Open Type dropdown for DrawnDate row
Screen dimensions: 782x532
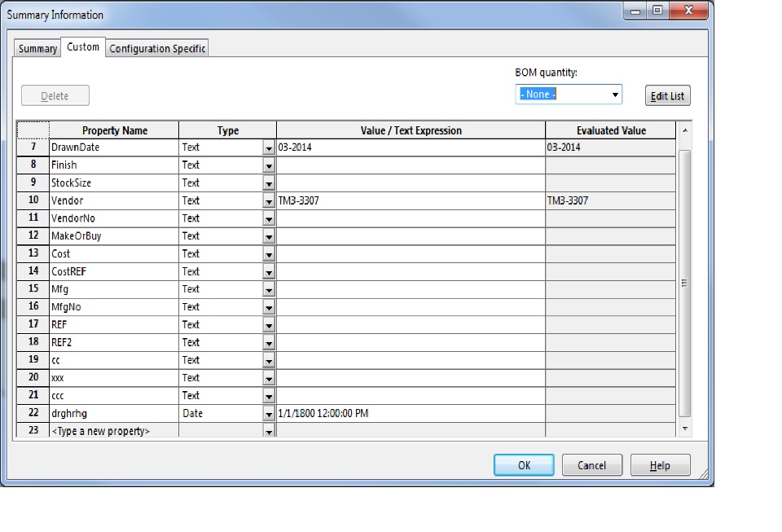269,148
